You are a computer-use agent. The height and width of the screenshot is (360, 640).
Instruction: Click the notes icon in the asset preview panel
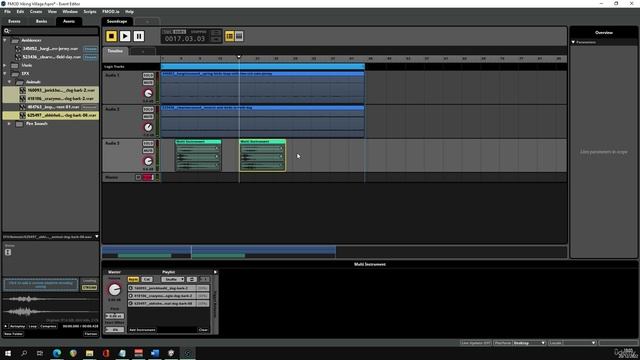pos(8,252)
